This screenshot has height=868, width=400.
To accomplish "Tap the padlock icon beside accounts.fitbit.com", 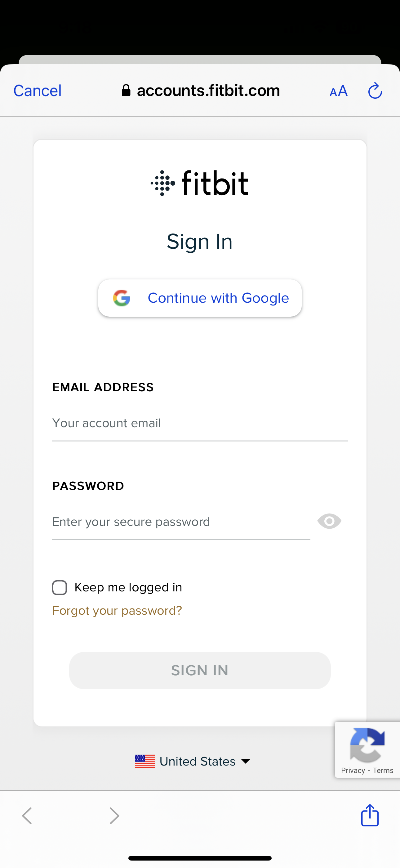I will [x=126, y=90].
